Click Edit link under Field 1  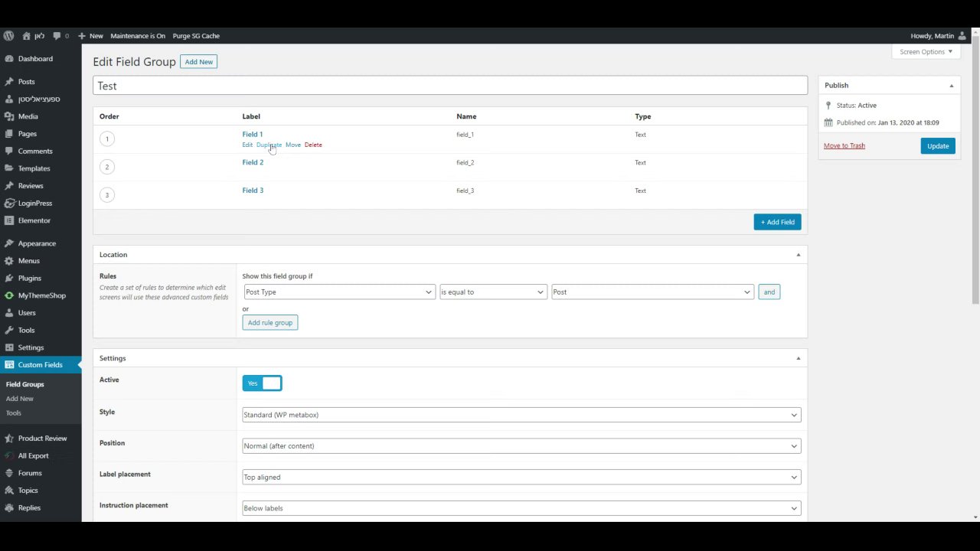247,145
